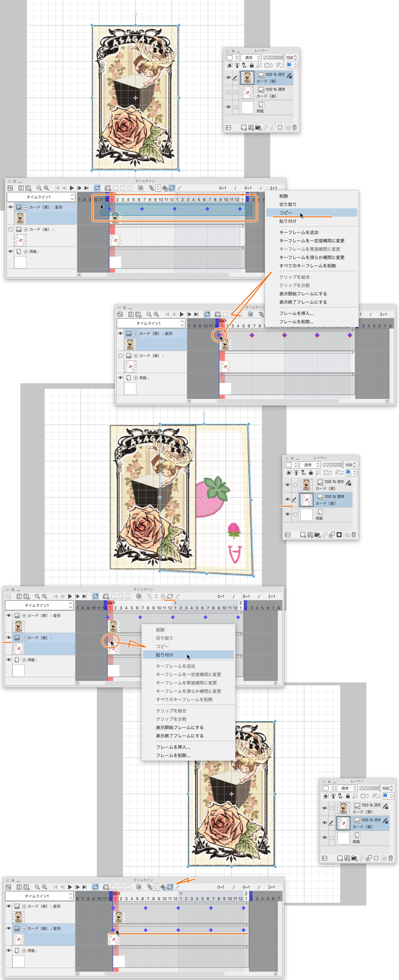Hide カード（表） layer in middle layer panel
Screen dimensions: 399x980
288,499
